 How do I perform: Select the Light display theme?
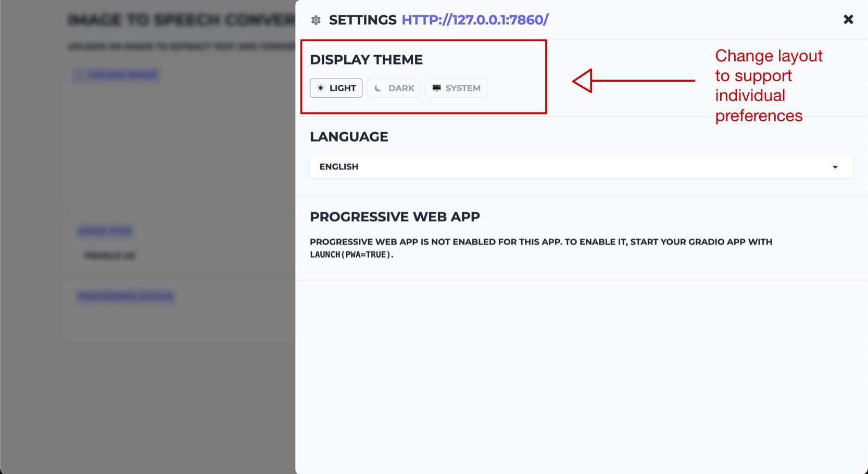pos(336,88)
